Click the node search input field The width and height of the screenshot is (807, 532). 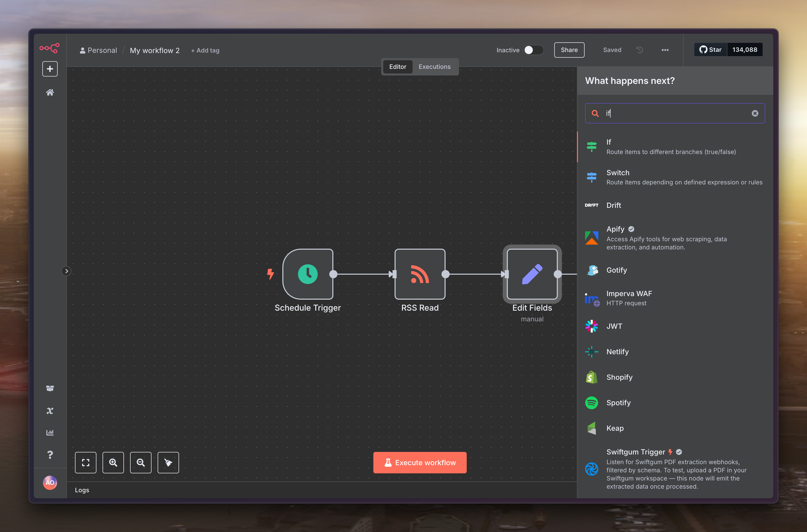675,113
